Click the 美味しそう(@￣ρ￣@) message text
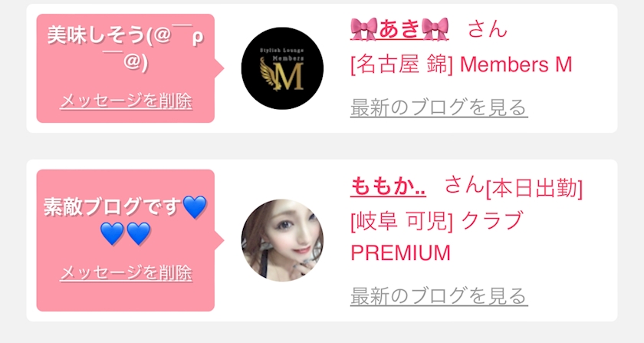Image resolution: width=644 pixels, height=343 pixels. tap(126, 48)
